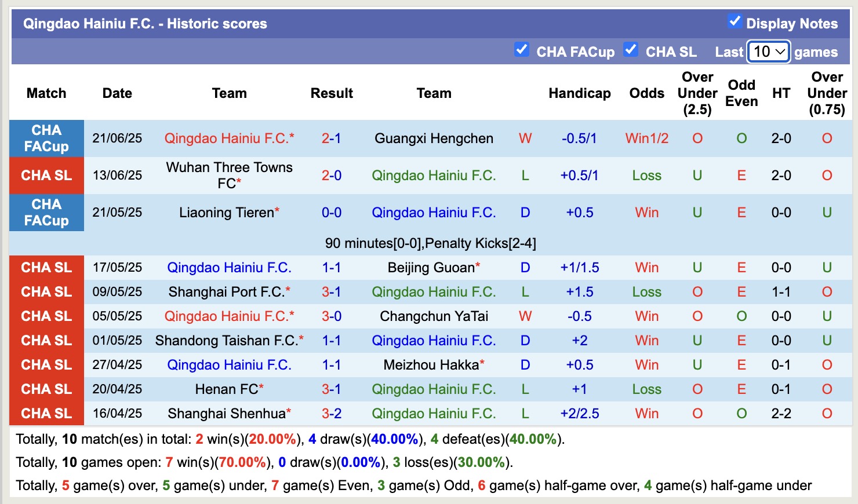
Task: Open the Last games count dropdown
Action: (x=768, y=52)
